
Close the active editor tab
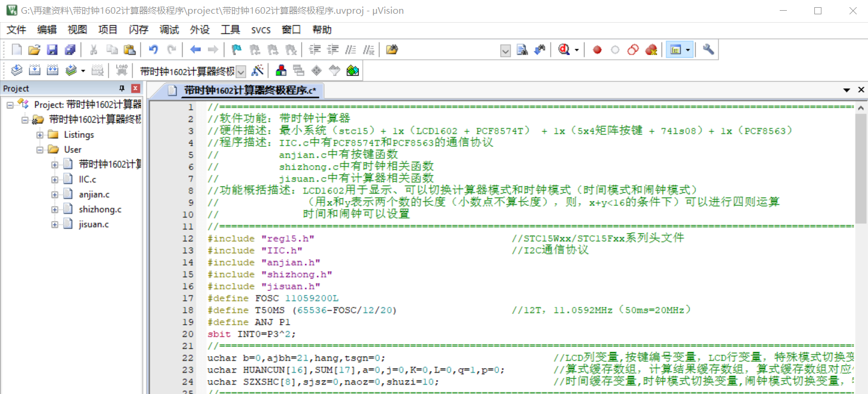861,90
